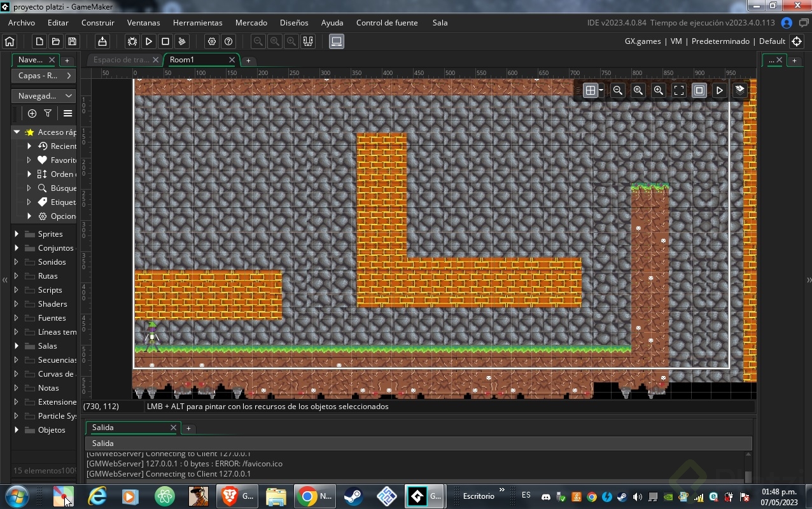Click the GX.games target selector text
Screen dimensions: 812x509
click(643, 41)
